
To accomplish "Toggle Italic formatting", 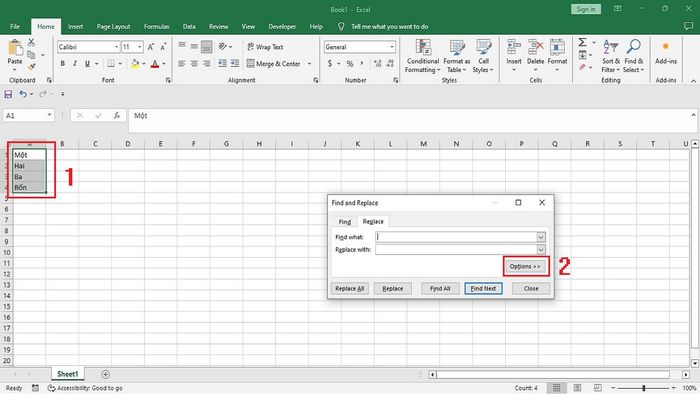I will tap(75, 64).
